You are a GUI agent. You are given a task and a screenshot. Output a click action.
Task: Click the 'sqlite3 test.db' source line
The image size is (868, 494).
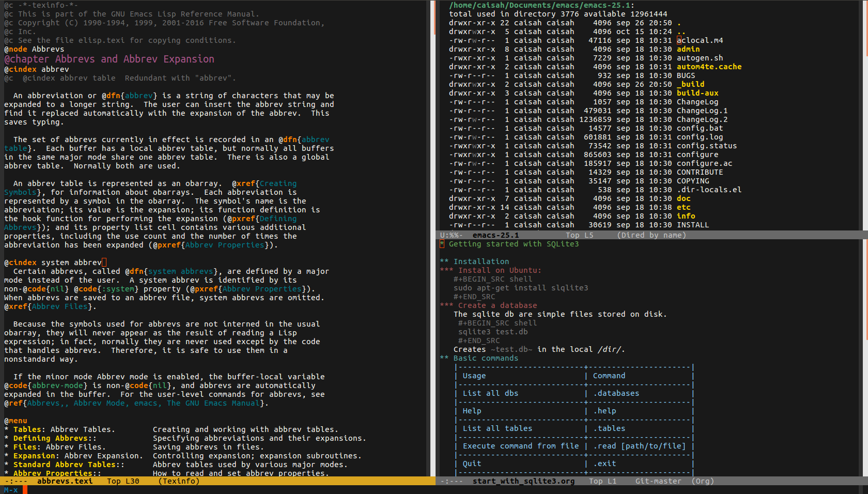point(493,332)
